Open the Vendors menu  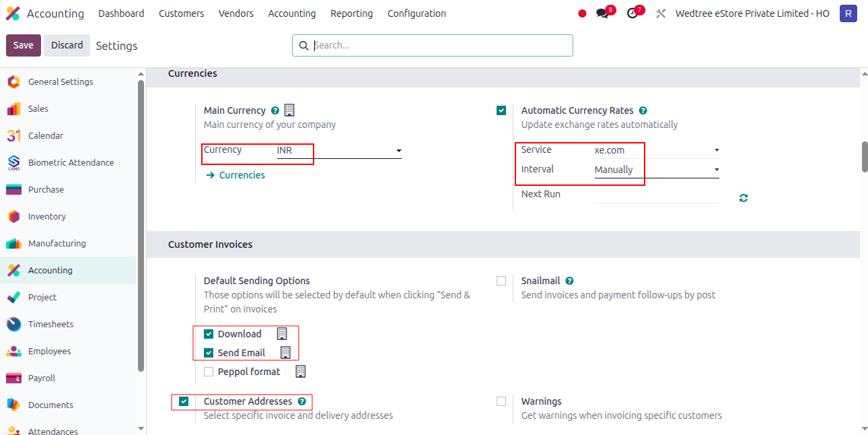click(x=236, y=13)
